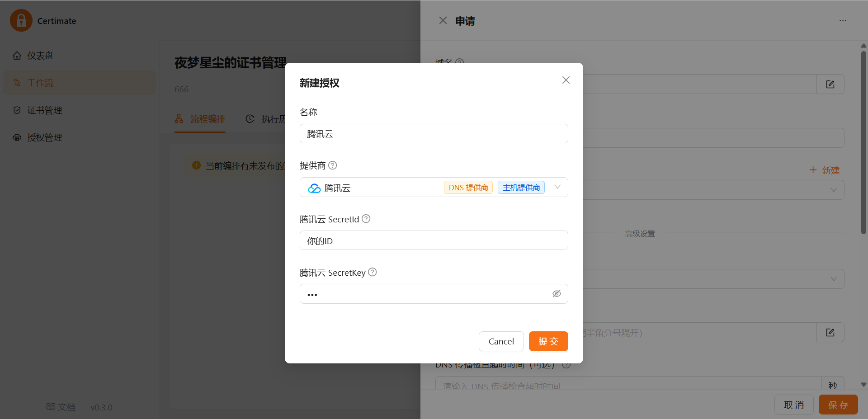Image resolution: width=868 pixels, height=419 pixels.
Task: Click the lower edit icon in panel
Action: click(x=830, y=333)
